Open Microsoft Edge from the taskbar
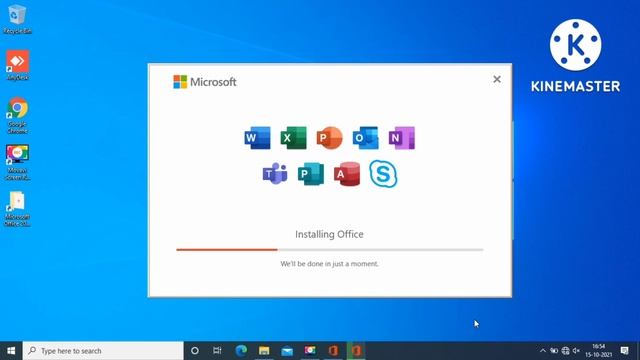 click(x=241, y=351)
